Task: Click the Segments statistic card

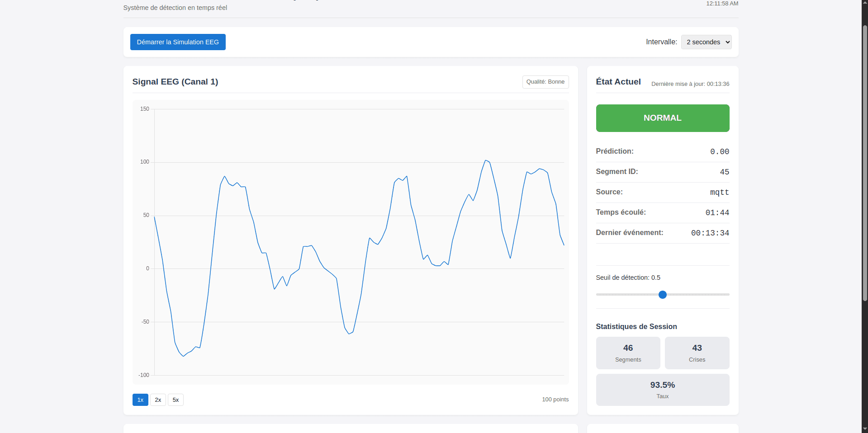Action: [628, 353]
